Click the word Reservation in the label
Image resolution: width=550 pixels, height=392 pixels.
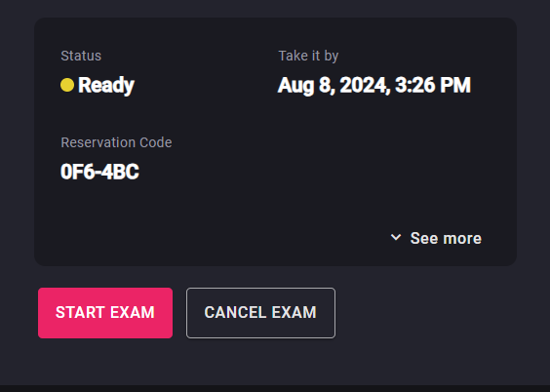click(98, 142)
